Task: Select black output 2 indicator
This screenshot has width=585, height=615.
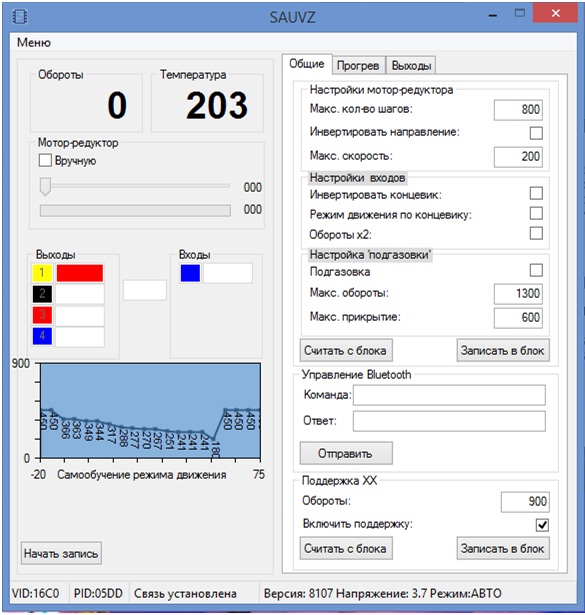Action: [x=42, y=294]
